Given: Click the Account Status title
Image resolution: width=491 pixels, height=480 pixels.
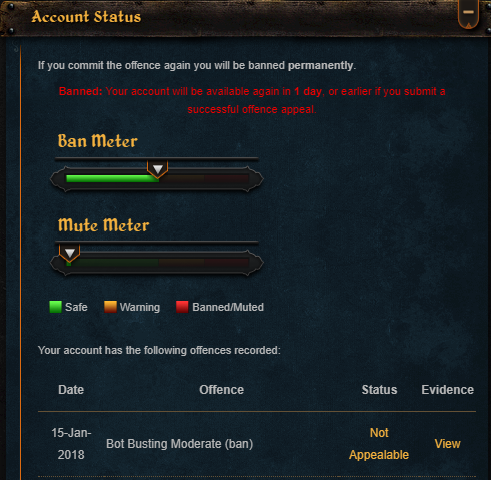Looking at the screenshot, I should pos(86,17).
